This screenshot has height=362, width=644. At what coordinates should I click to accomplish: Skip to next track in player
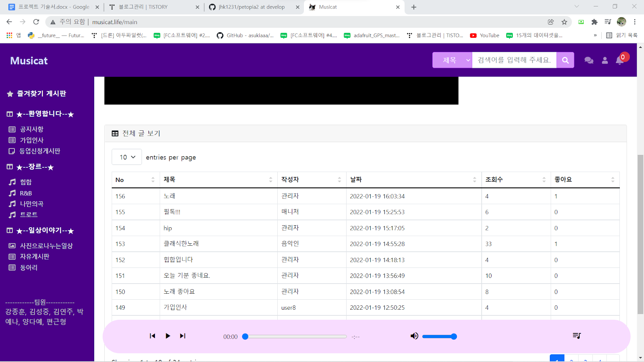pos(183,336)
